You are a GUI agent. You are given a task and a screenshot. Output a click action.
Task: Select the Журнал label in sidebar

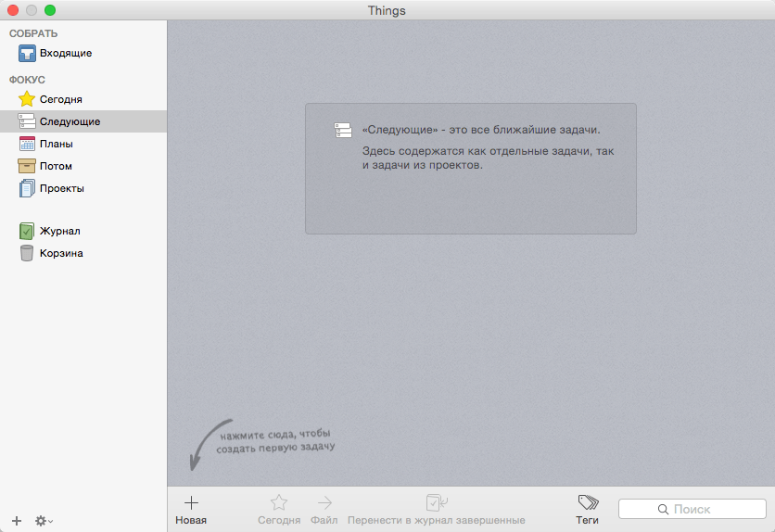(60, 231)
